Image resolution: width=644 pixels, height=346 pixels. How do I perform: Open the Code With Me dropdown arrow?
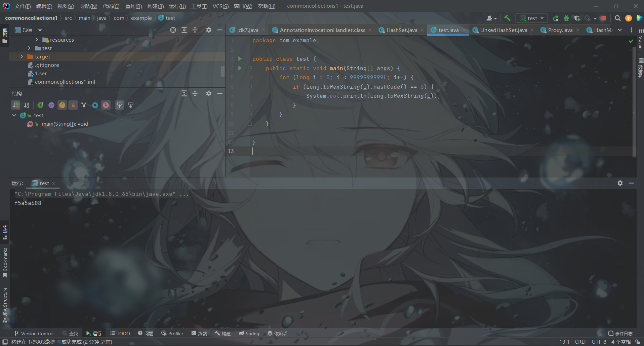coord(495,18)
